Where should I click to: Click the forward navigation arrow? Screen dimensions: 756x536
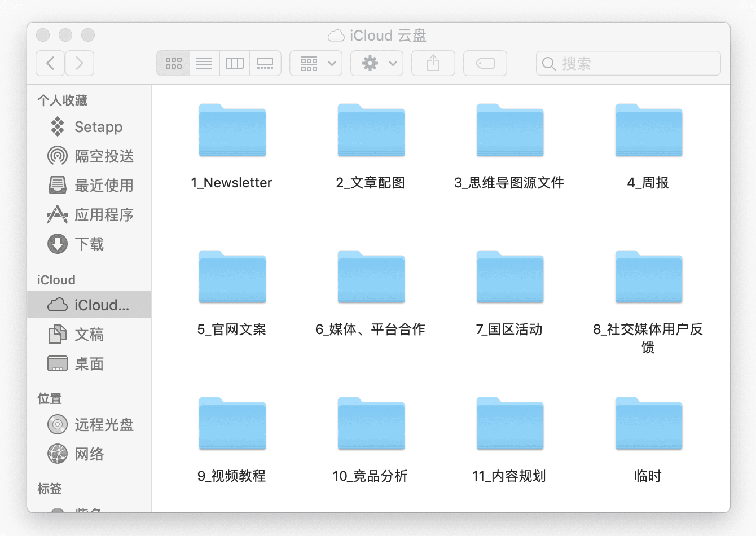tap(80, 63)
